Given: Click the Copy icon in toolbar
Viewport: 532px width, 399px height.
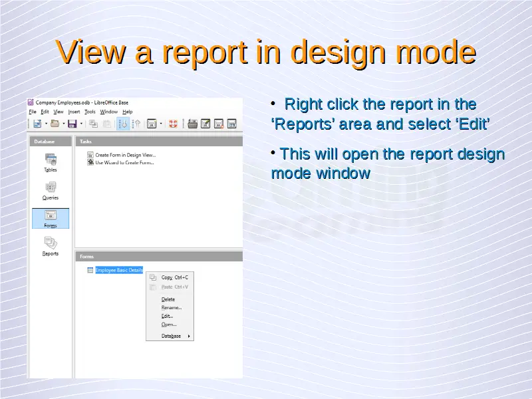Looking at the screenshot, I should coord(93,124).
